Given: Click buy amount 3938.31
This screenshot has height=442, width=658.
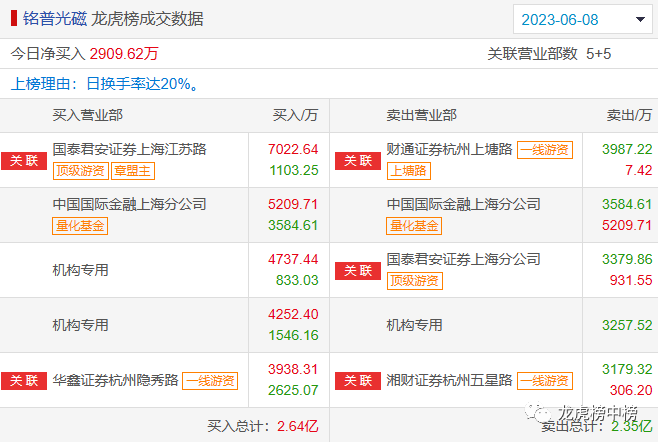Looking at the screenshot, I should (x=293, y=369).
